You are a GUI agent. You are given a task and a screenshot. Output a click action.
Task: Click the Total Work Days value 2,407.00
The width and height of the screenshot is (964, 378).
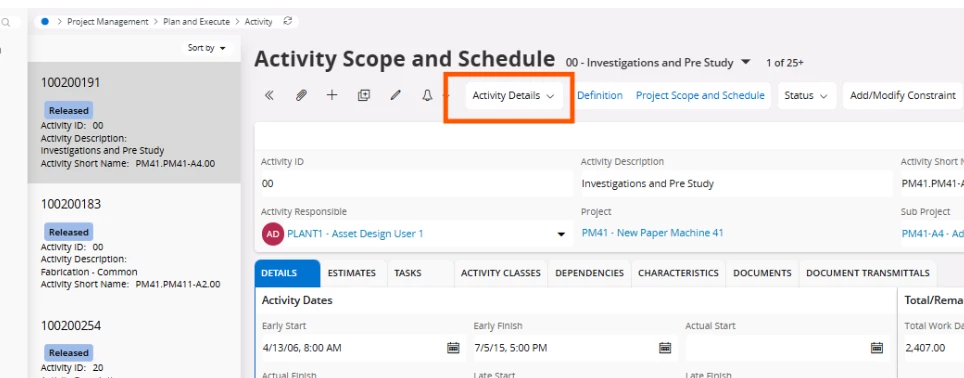click(x=925, y=348)
